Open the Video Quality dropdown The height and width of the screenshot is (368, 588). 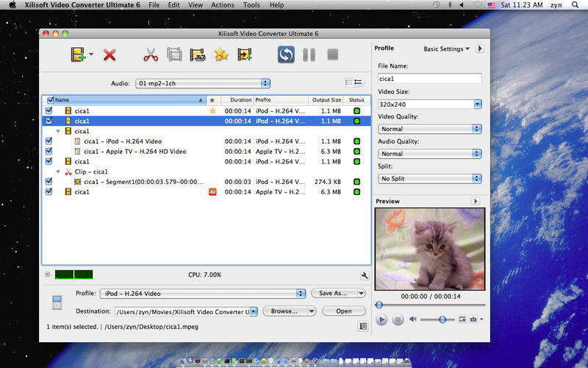(x=430, y=129)
